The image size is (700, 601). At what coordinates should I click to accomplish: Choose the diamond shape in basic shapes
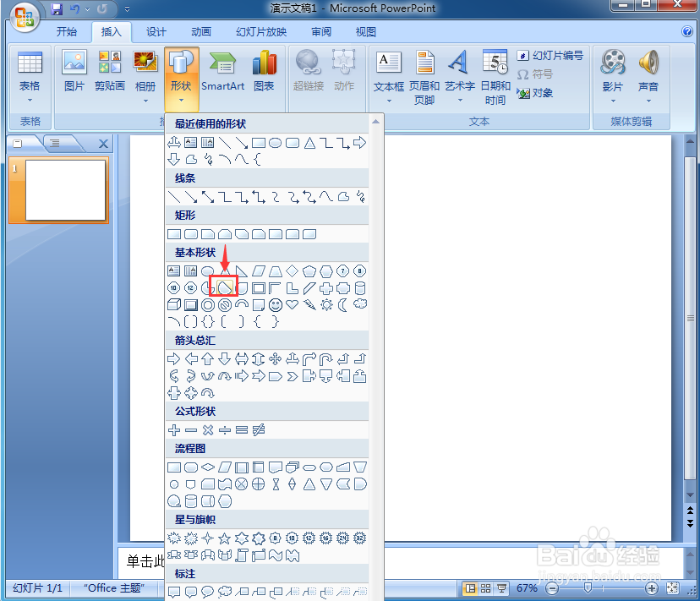pos(292,270)
